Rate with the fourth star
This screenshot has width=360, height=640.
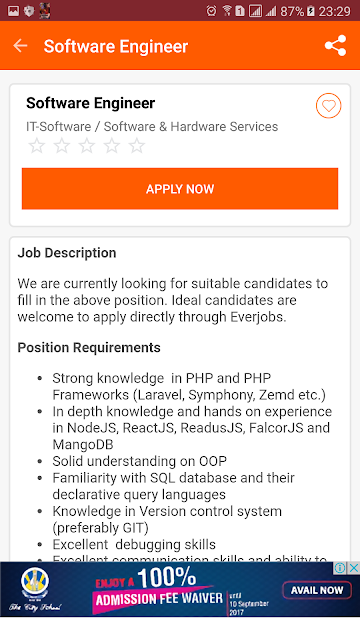click(112, 146)
